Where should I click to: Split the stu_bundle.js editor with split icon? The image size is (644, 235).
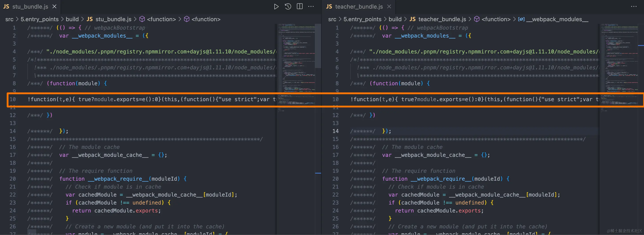pyautogui.click(x=300, y=6)
